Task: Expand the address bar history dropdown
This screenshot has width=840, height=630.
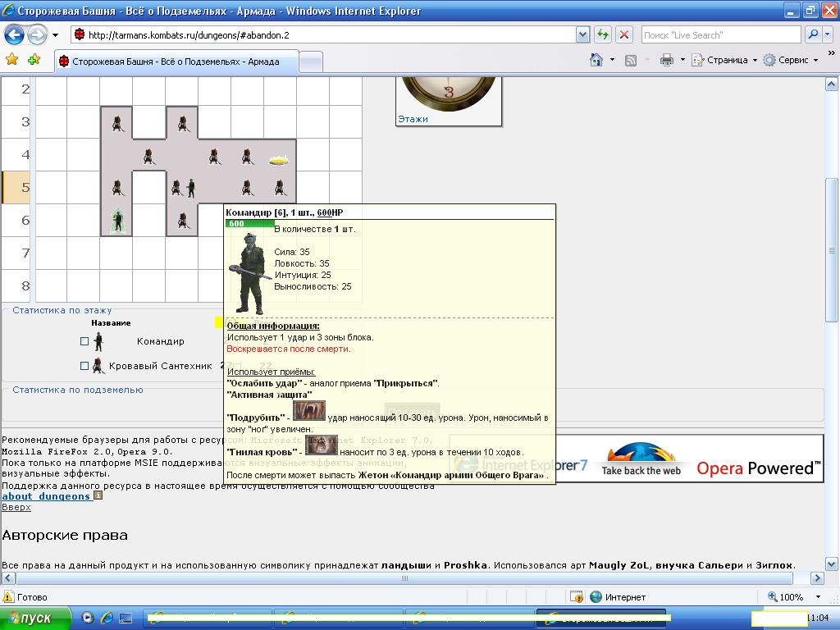Action: 582,35
